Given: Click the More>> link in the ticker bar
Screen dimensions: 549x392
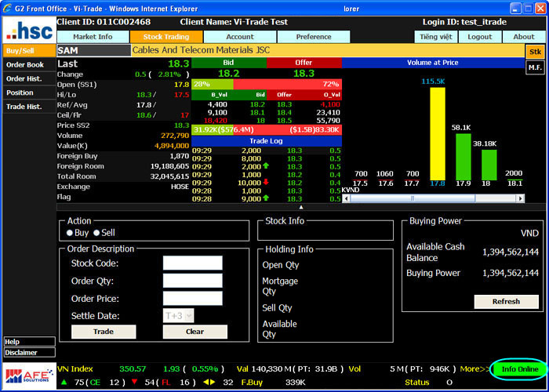Looking at the screenshot, I should tap(474, 369).
